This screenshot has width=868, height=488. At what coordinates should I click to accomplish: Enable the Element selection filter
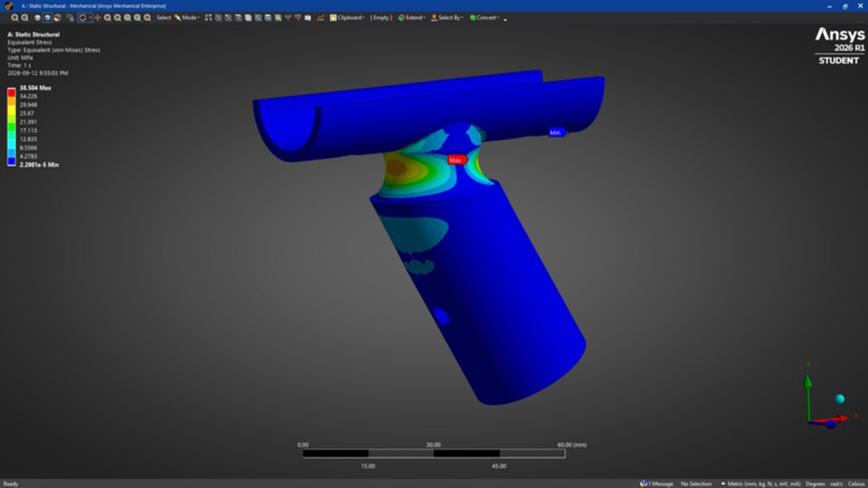point(278,18)
